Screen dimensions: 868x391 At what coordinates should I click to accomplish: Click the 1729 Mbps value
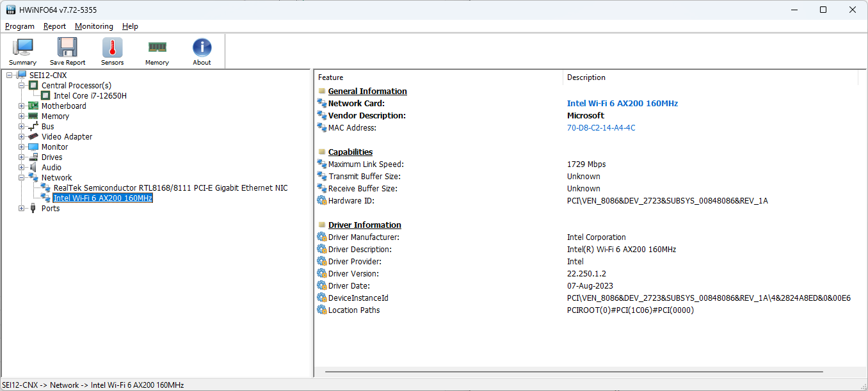tap(586, 164)
